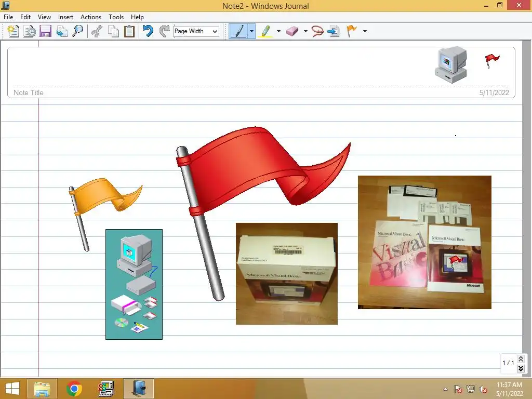The height and width of the screenshot is (399, 532).
Task: Save the note with floppy icon
Action: coord(46,31)
